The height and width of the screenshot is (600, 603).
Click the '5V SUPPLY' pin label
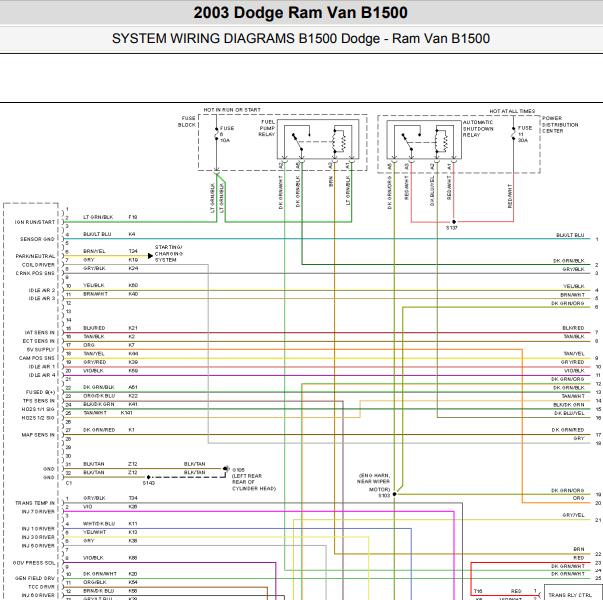pos(40,350)
